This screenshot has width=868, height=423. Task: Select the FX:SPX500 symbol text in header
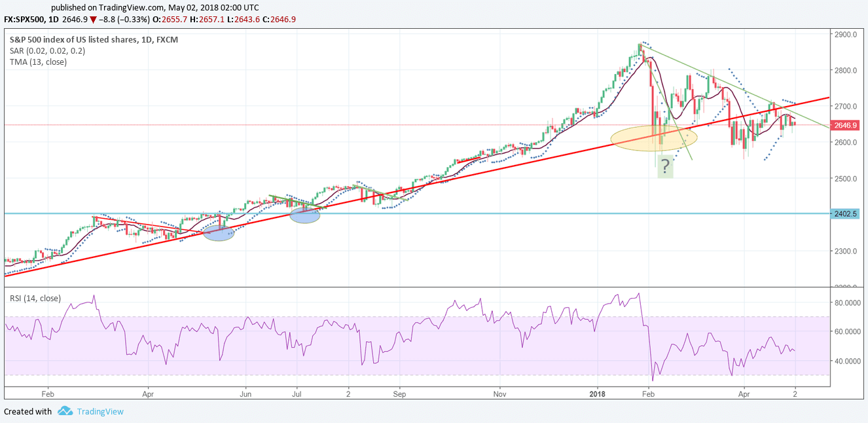pos(26,20)
